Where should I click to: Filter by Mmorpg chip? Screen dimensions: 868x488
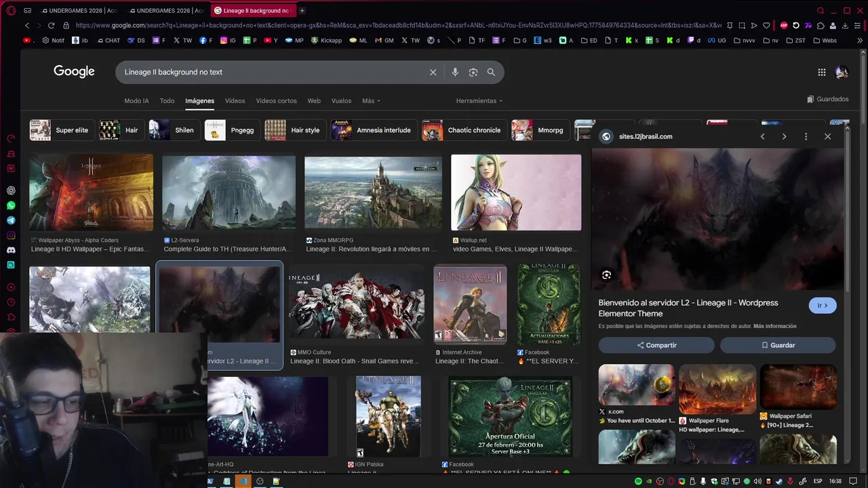tap(540, 130)
